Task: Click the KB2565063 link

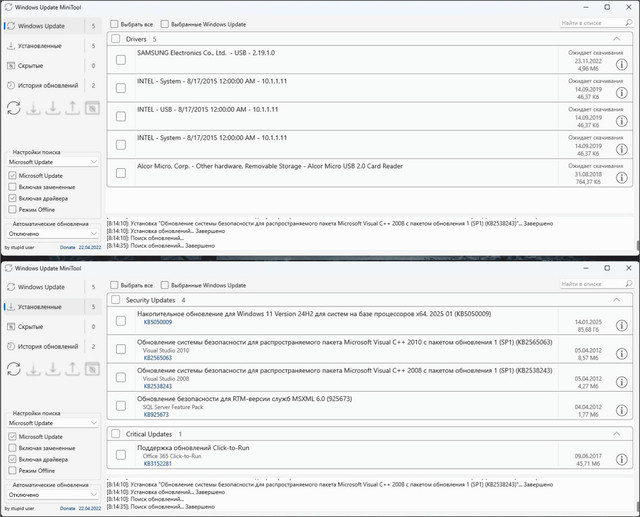Action: (x=158, y=358)
